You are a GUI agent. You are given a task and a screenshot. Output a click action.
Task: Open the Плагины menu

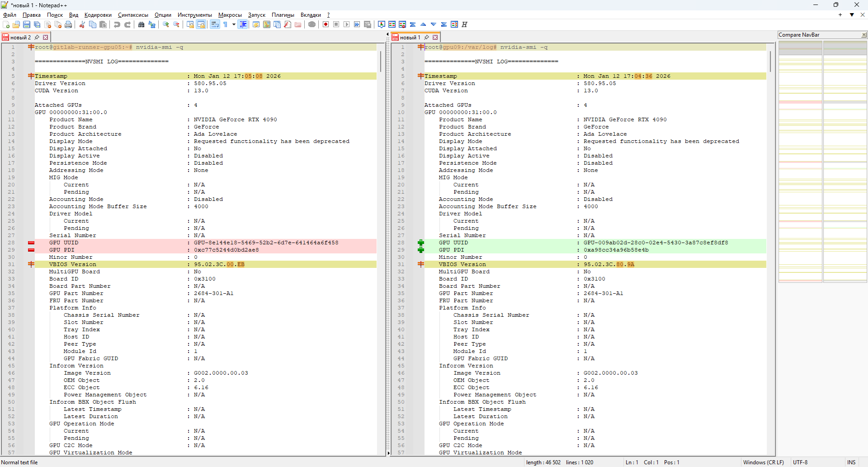[283, 15]
